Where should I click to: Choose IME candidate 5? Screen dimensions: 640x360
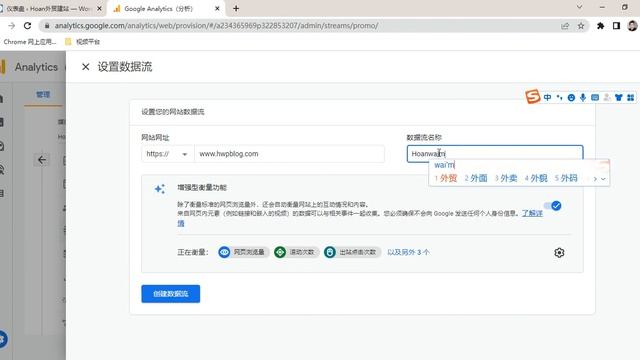[566, 178]
